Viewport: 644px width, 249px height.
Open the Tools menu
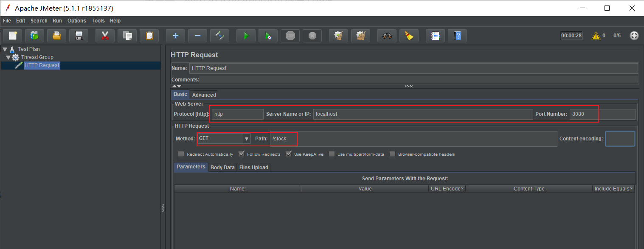click(x=98, y=21)
